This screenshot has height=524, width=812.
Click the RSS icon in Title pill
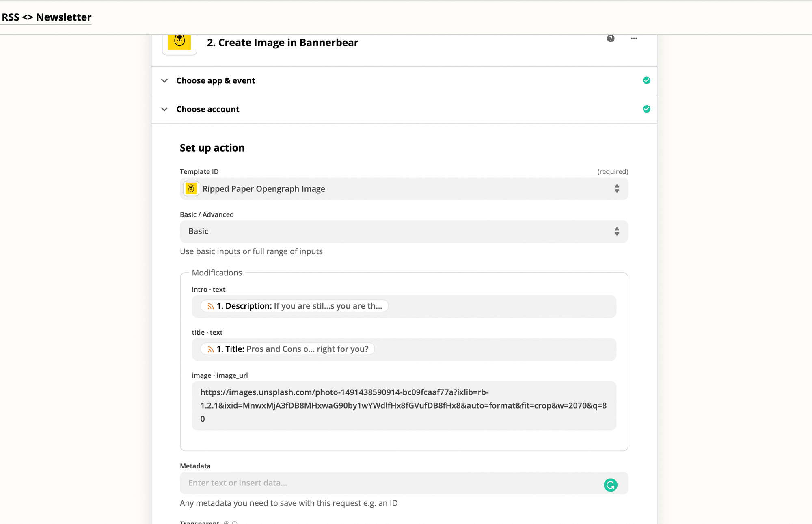(210, 349)
